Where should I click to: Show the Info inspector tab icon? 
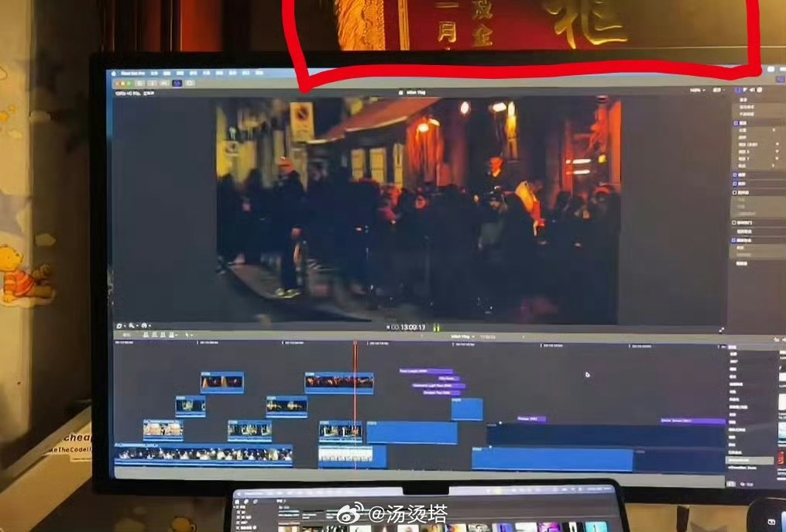(x=759, y=90)
